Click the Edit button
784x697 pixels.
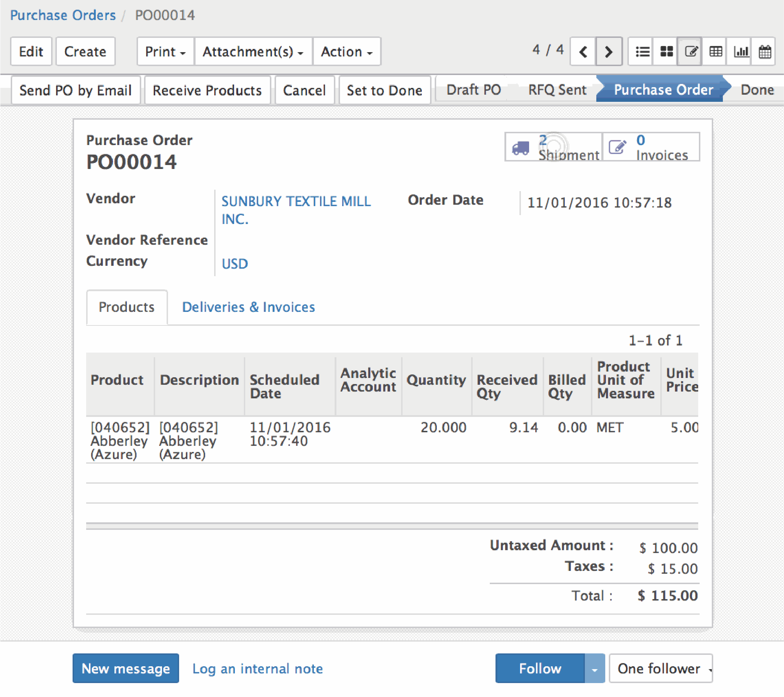tap(31, 51)
